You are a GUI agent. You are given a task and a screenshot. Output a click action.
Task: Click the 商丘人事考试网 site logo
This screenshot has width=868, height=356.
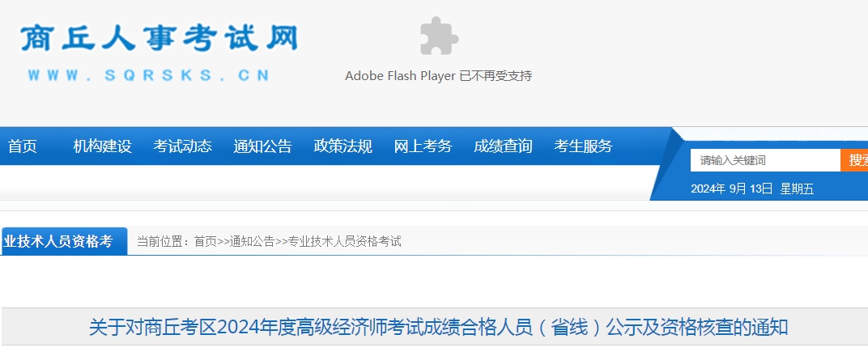(x=159, y=39)
